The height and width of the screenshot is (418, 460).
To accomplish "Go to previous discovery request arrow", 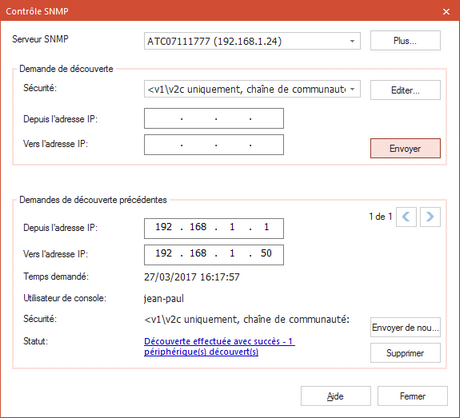I will pos(406,217).
